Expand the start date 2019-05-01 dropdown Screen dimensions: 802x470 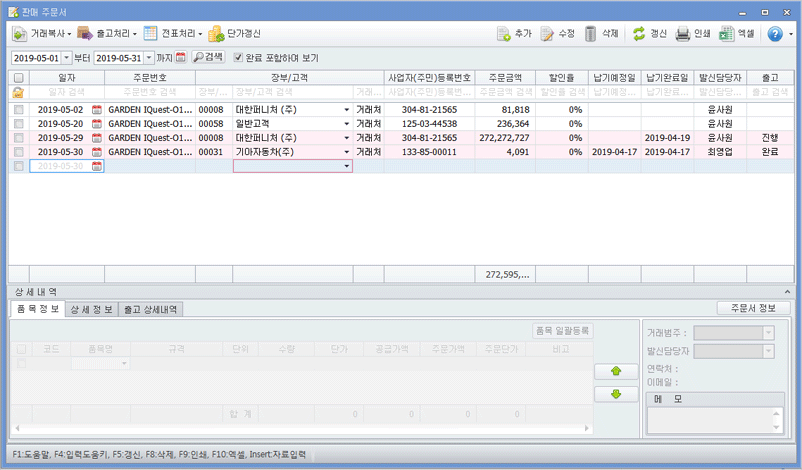coord(68,58)
